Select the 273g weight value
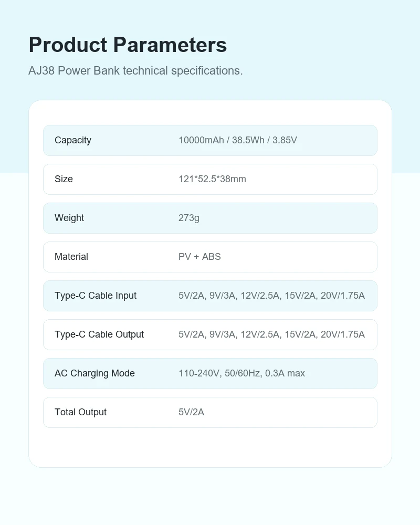This screenshot has height=525, width=420. point(189,218)
